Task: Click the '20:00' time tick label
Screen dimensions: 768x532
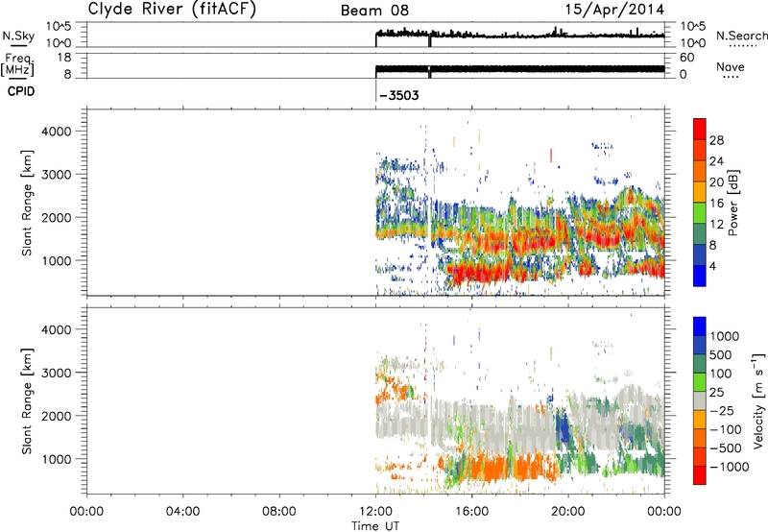Action: click(567, 512)
